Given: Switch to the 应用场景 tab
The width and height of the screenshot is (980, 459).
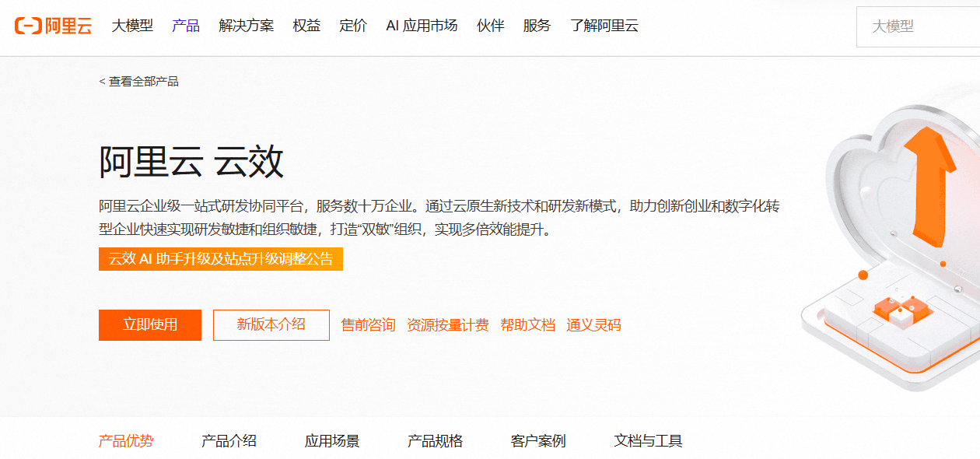Looking at the screenshot, I should coord(332,441).
